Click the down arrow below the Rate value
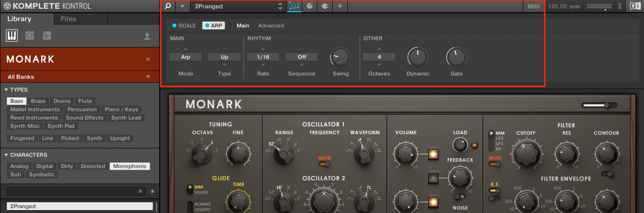The width and height of the screenshot is (644, 213). coord(263,65)
